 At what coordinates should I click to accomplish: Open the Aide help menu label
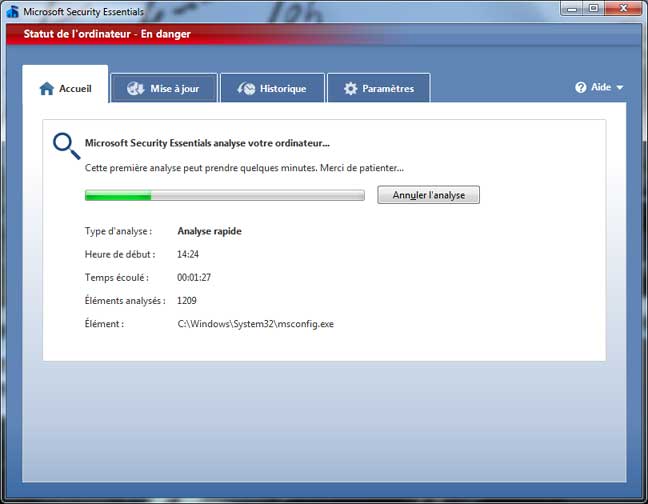point(601,88)
